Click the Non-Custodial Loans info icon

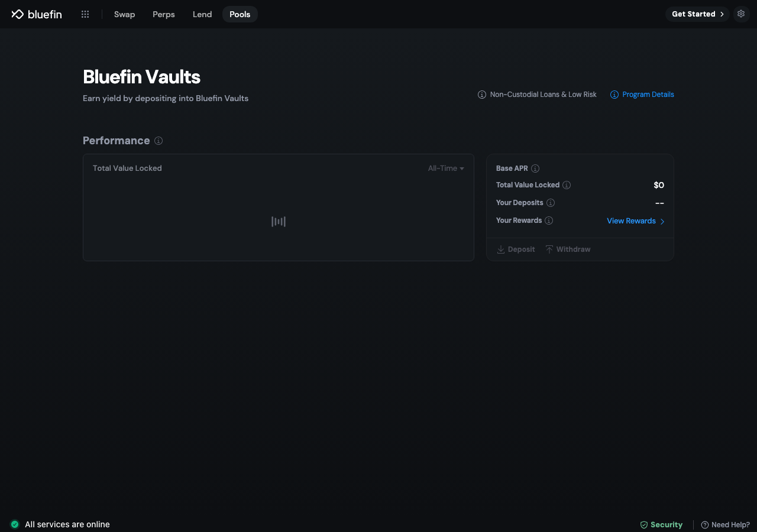pyautogui.click(x=482, y=95)
